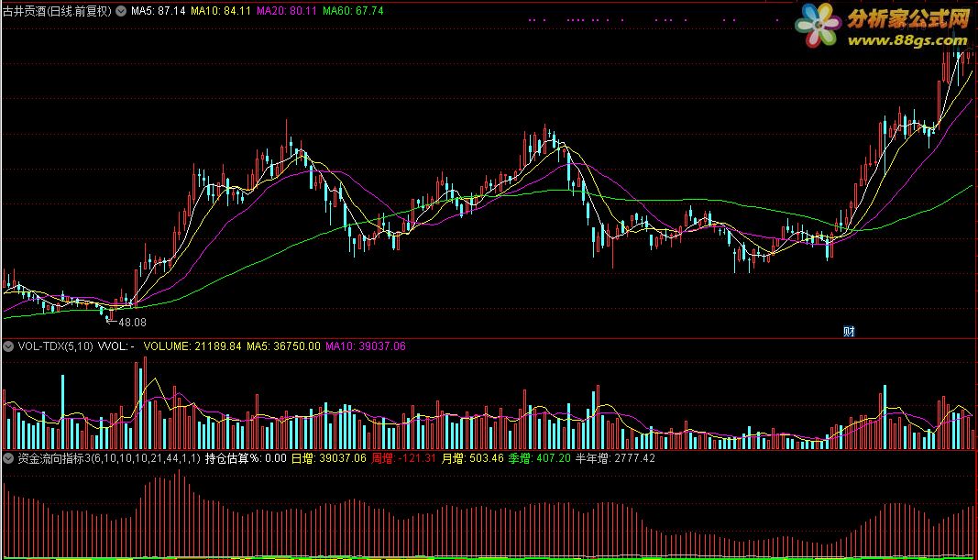
Task: Select the MA60: 67.74 label
Action: point(353,11)
